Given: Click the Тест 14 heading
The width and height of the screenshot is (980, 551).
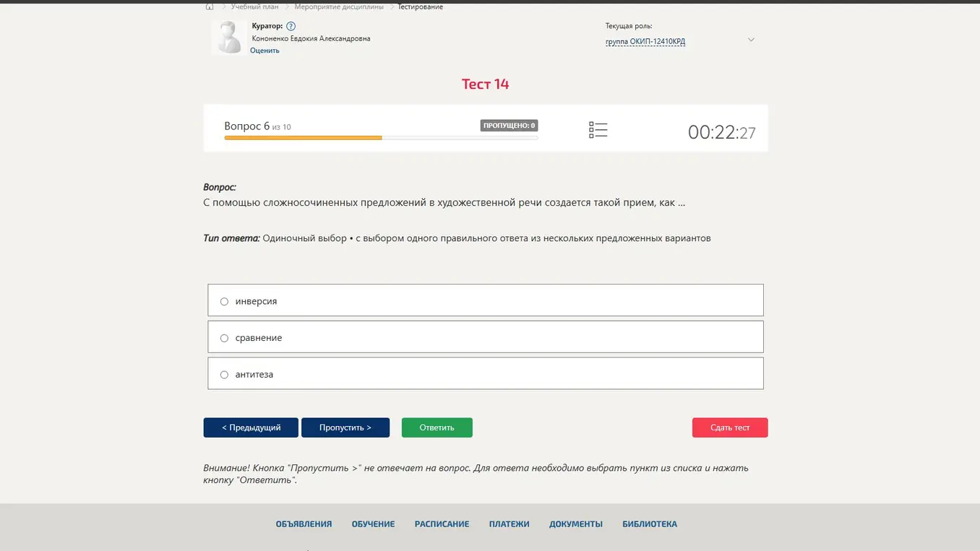Looking at the screenshot, I should [x=486, y=84].
